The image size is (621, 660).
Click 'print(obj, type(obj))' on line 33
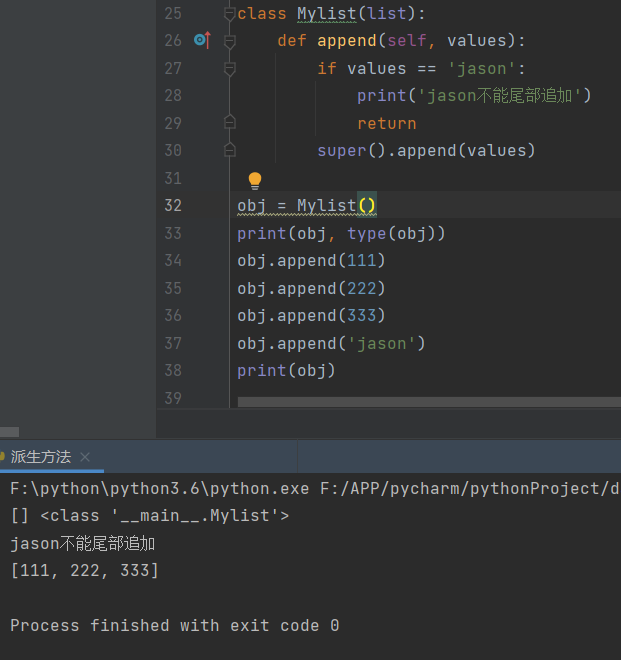pos(341,233)
